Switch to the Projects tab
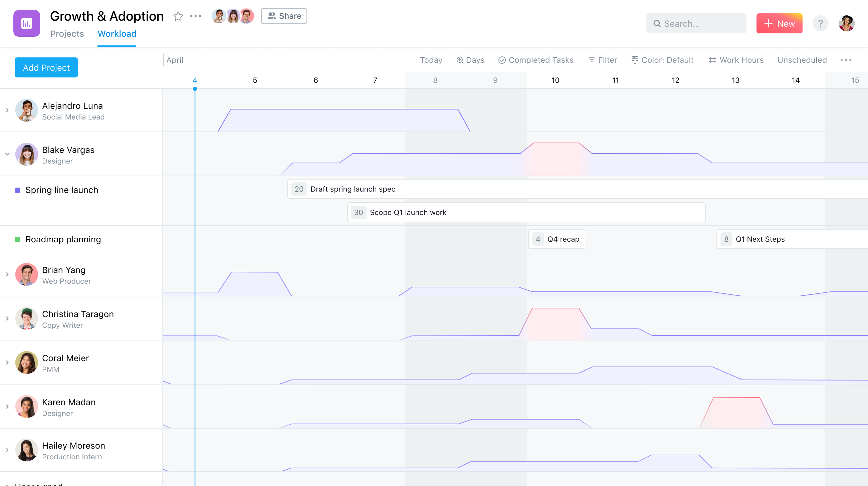The image size is (868, 486). pos(67,33)
